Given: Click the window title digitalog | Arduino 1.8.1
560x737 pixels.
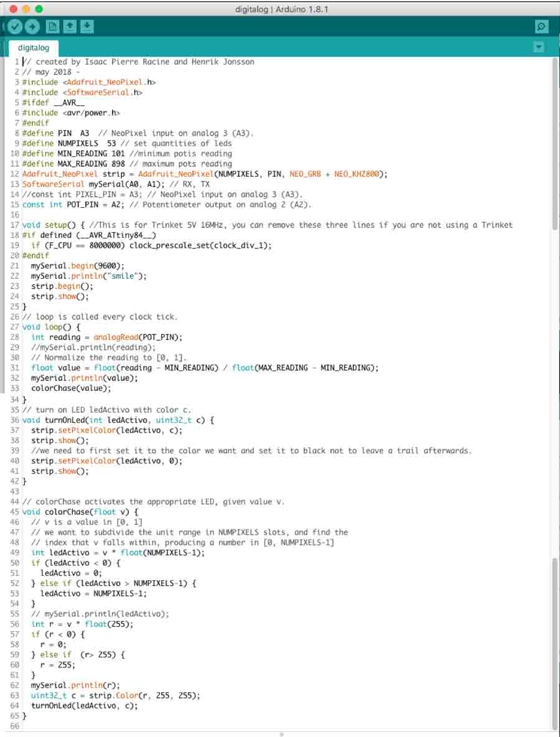Looking at the screenshot, I should tap(281, 9).
